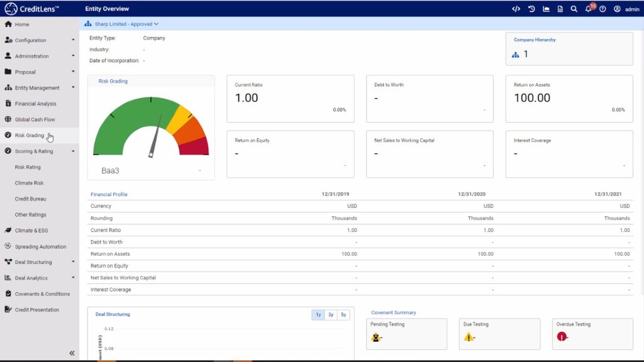
Task: Open the admin user profile
Action: pos(626,9)
